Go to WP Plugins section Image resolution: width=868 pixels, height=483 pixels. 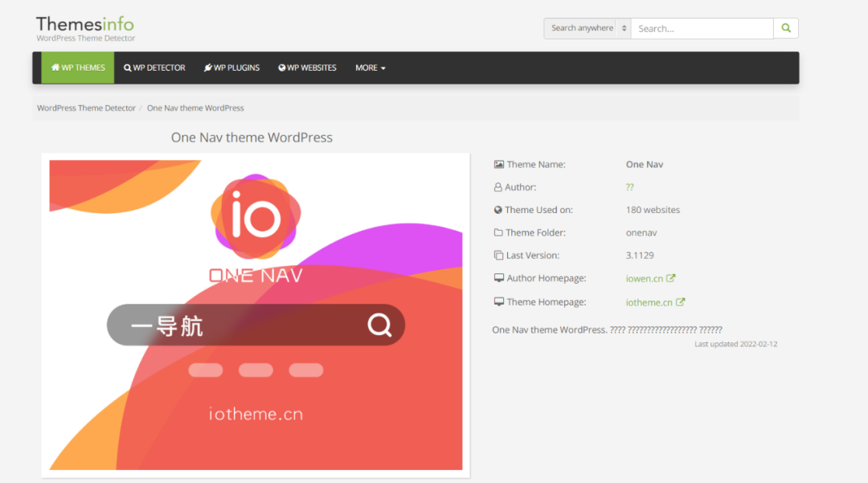(x=231, y=68)
